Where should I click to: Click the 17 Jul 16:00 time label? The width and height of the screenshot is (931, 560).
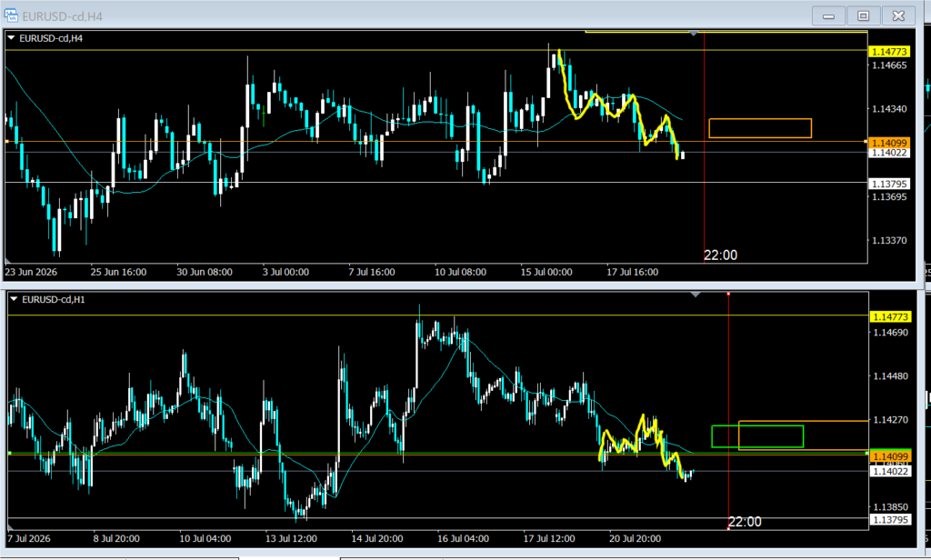click(633, 272)
